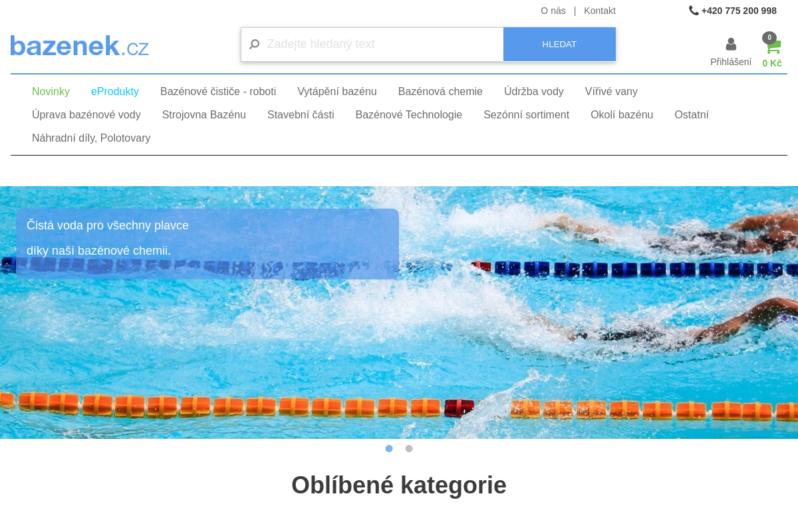Click the 0 Kč cart total

pyautogui.click(x=772, y=63)
